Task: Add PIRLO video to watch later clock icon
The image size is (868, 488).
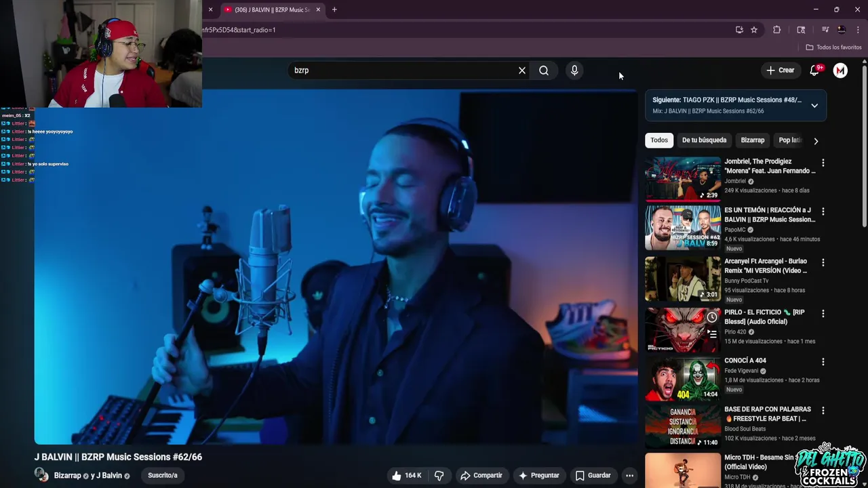Action: [711, 317]
